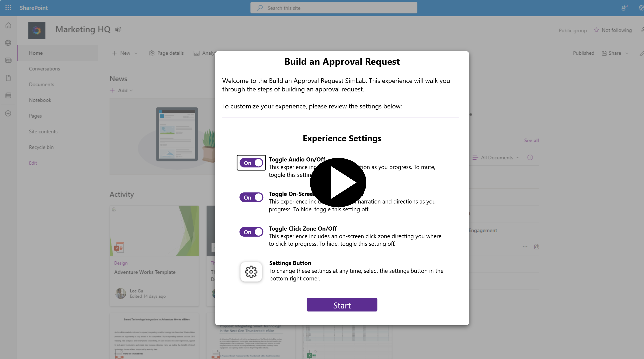644x359 pixels.
Task: Toggle On-Screen Text setting off
Action: (x=251, y=197)
